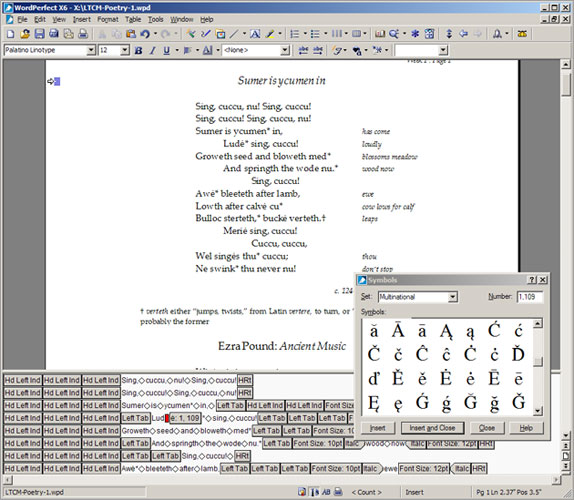This screenshot has height=500, width=574.
Task: Click the Clipart image insert icon
Action: (220, 34)
